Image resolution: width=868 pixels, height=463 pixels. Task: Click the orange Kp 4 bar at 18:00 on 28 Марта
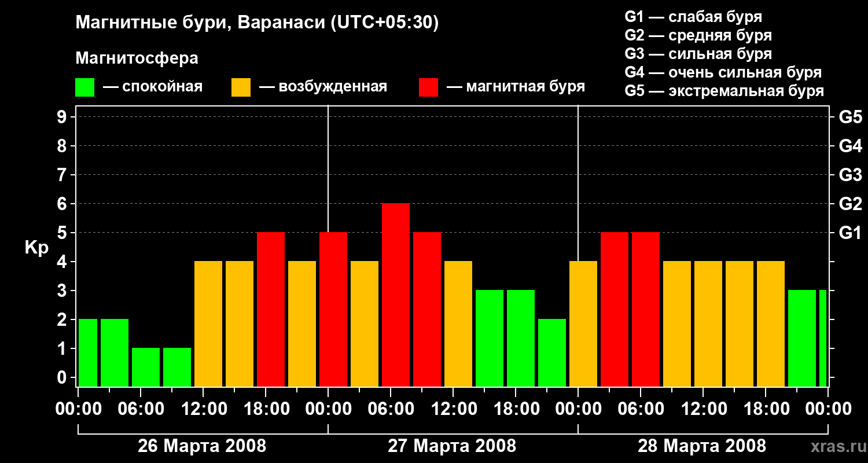771,324
